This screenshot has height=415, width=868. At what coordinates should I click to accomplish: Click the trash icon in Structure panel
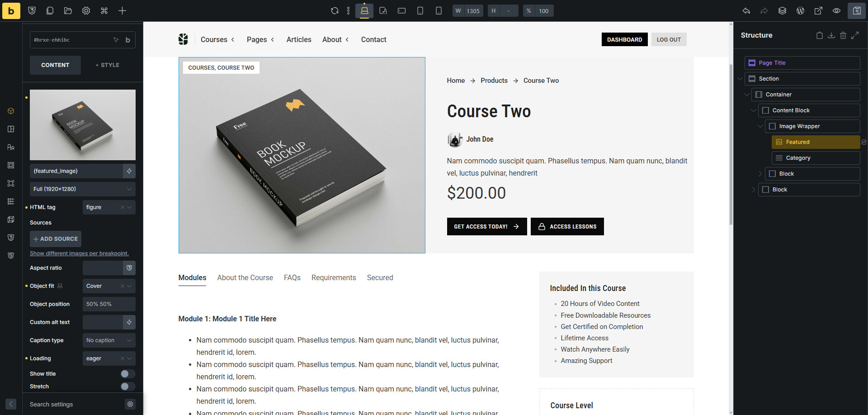pos(843,35)
